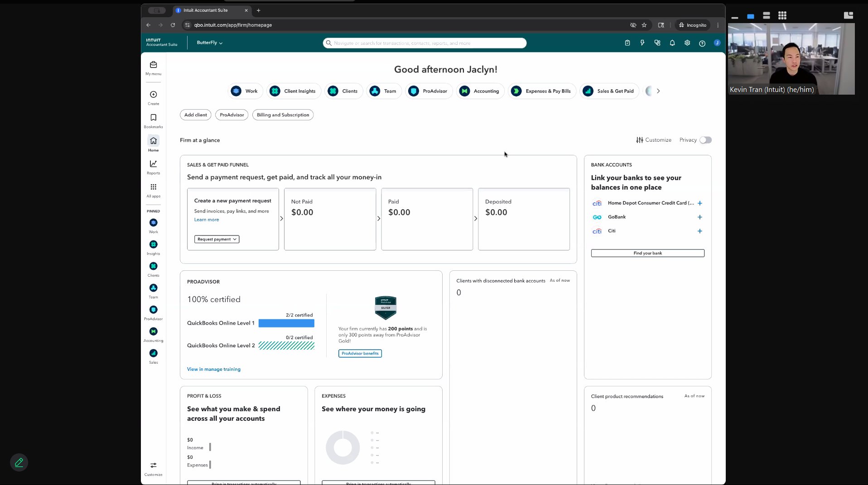Viewport: 868px width, 485px height.
Task: Open the settings gear icon
Action: tap(687, 43)
